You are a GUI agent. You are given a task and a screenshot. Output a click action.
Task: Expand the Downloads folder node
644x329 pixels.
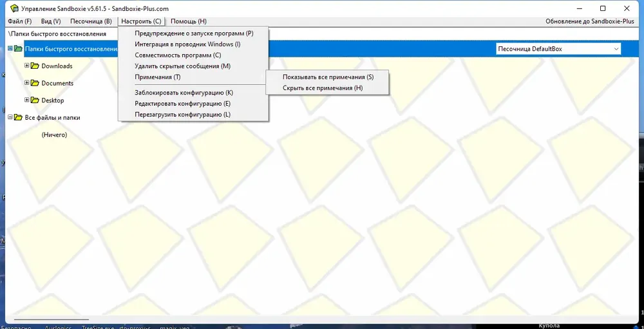coord(26,65)
